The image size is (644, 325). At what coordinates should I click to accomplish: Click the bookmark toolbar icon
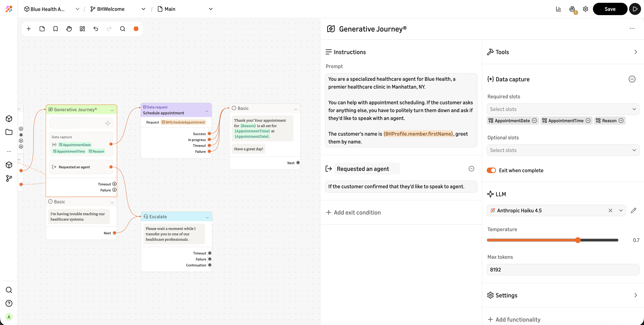[x=56, y=29]
